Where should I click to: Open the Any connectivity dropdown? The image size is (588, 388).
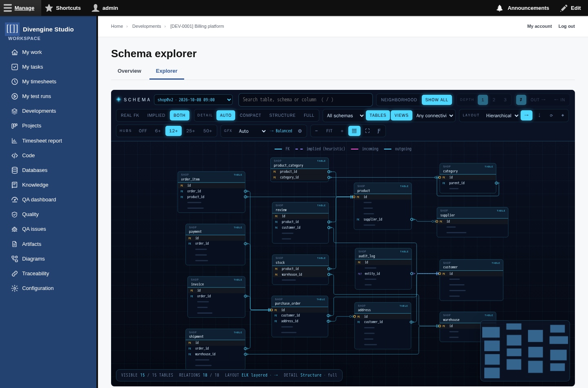pyautogui.click(x=434, y=116)
